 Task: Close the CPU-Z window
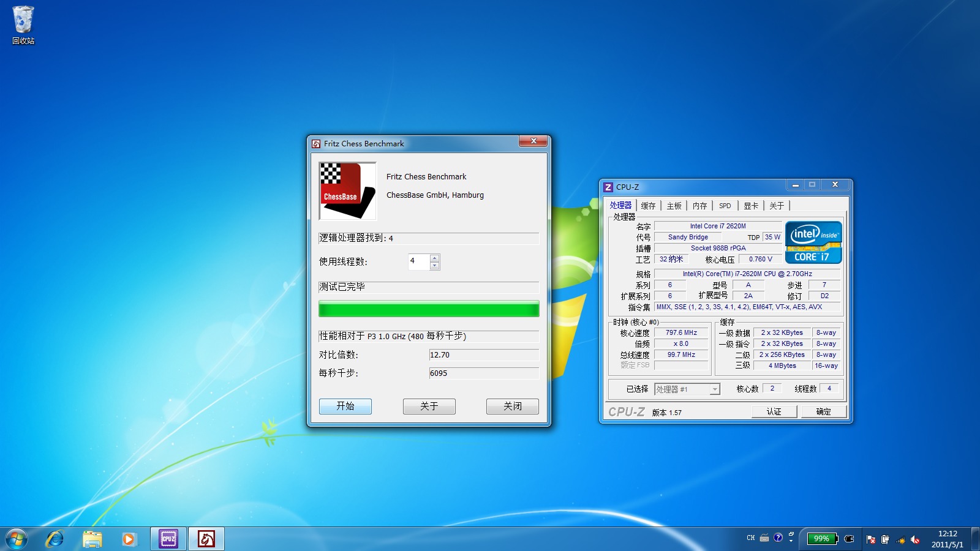tap(835, 185)
